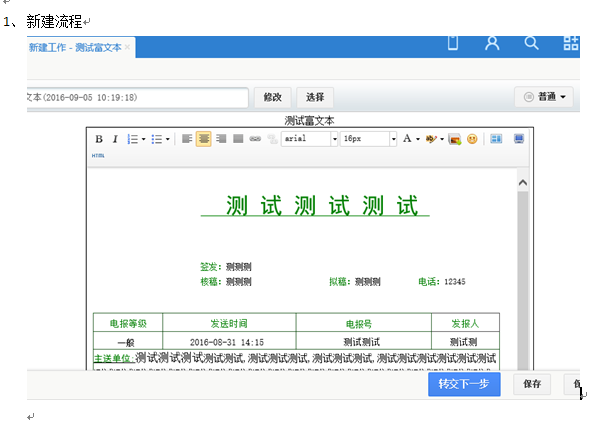Click the 电报等级 table header cell

[x=128, y=324]
